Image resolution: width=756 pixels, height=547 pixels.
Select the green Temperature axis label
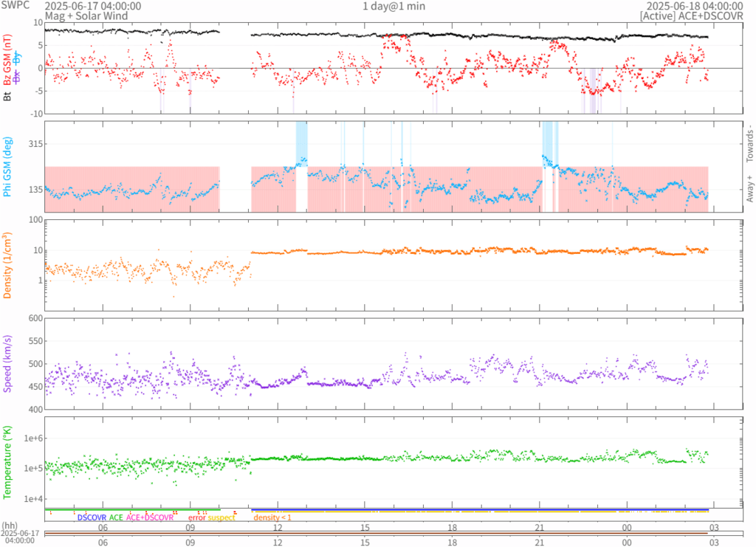(x=8, y=460)
